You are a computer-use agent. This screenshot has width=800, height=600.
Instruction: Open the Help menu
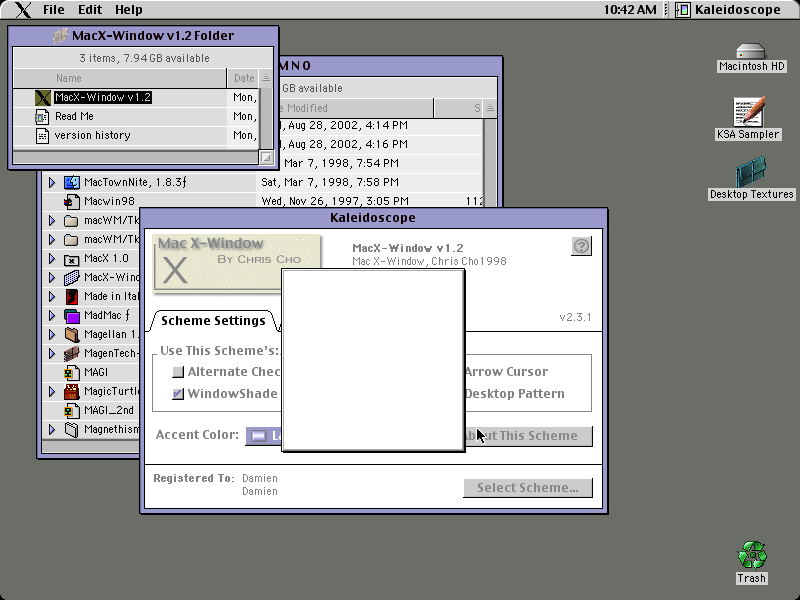129,10
